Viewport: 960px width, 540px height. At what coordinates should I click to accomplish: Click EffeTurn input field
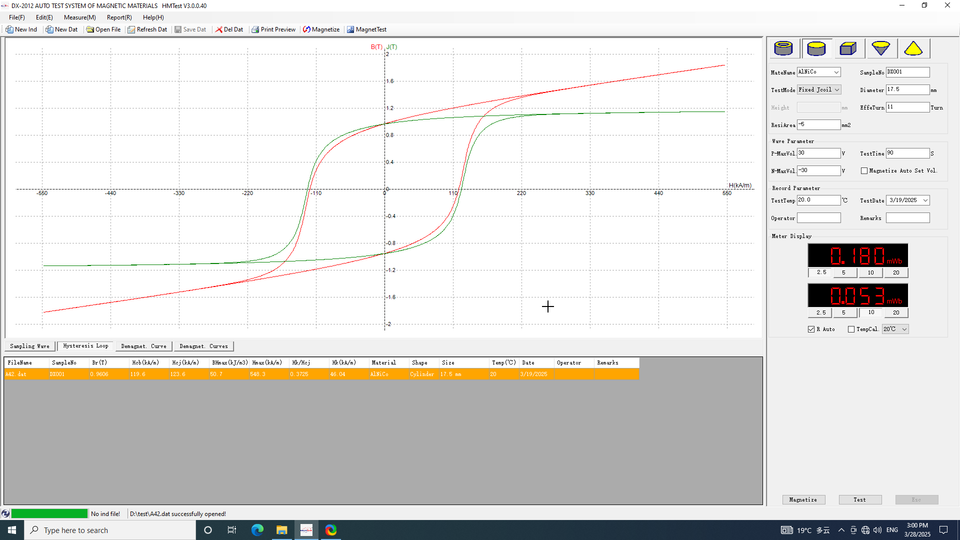point(907,107)
